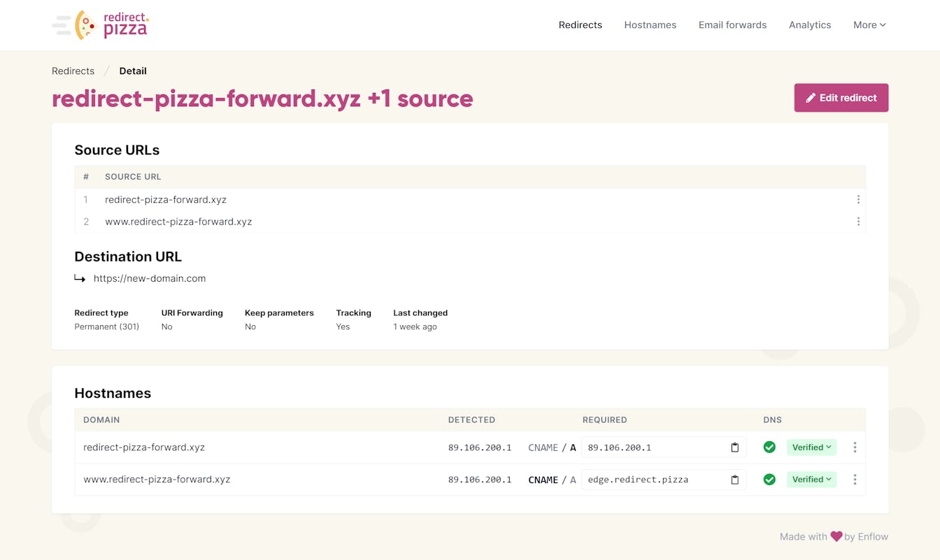Viewport: 940px width, 560px height.
Task: Navigate to Email forwards
Action: [732, 24]
